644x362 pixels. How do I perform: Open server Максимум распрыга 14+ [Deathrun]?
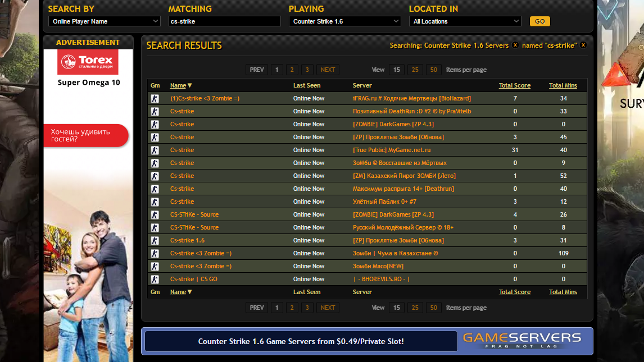point(403,189)
